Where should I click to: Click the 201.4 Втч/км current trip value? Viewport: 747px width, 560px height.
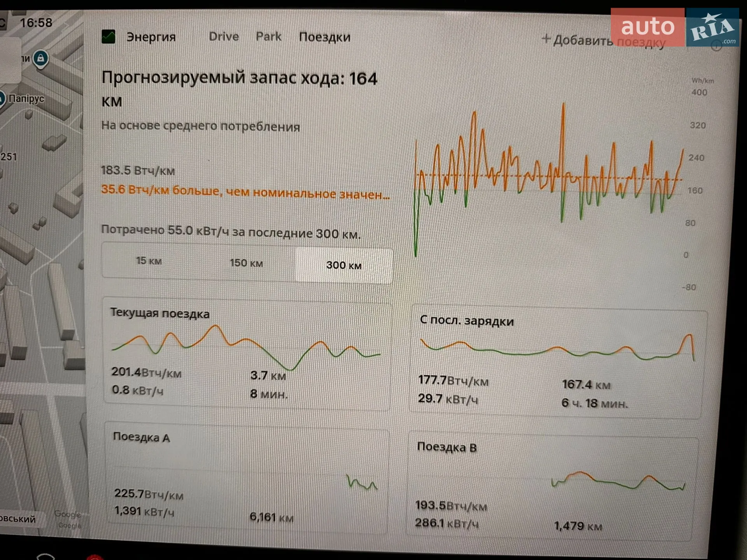pyautogui.click(x=146, y=372)
